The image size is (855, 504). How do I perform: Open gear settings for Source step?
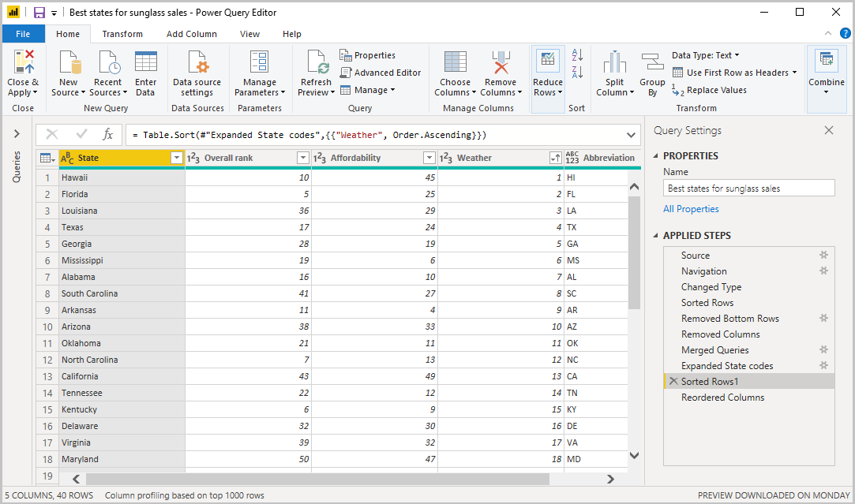pyautogui.click(x=823, y=255)
